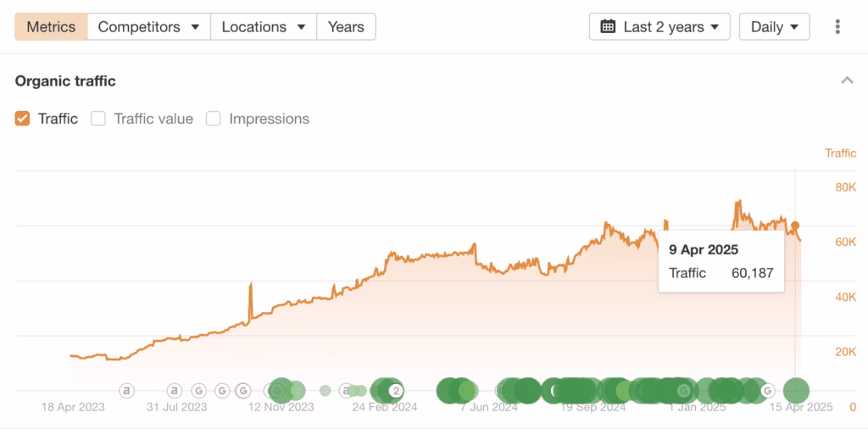Open the three-dot more options menu

837,26
